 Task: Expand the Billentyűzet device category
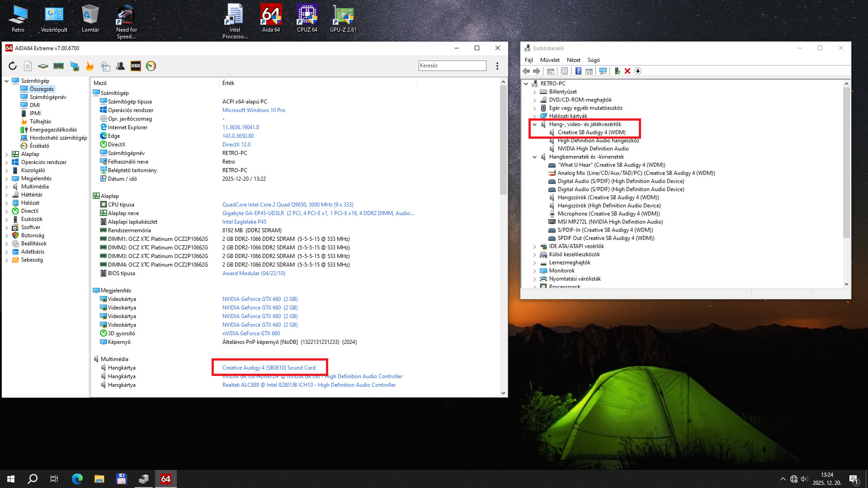tap(535, 92)
